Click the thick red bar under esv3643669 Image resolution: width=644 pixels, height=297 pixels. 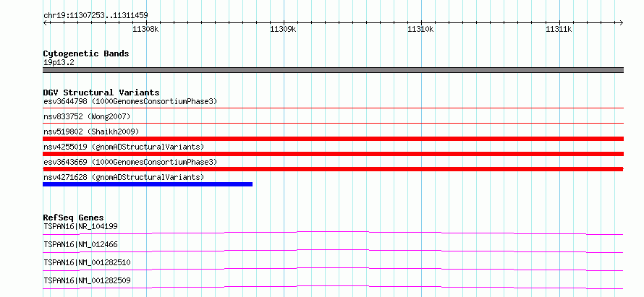pyautogui.click(x=333, y=169)
